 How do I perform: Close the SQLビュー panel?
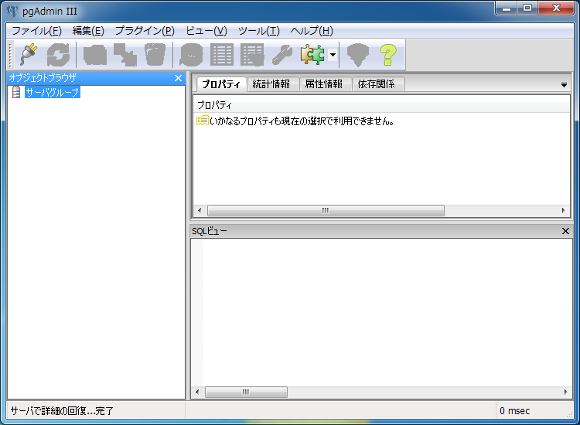565,231
